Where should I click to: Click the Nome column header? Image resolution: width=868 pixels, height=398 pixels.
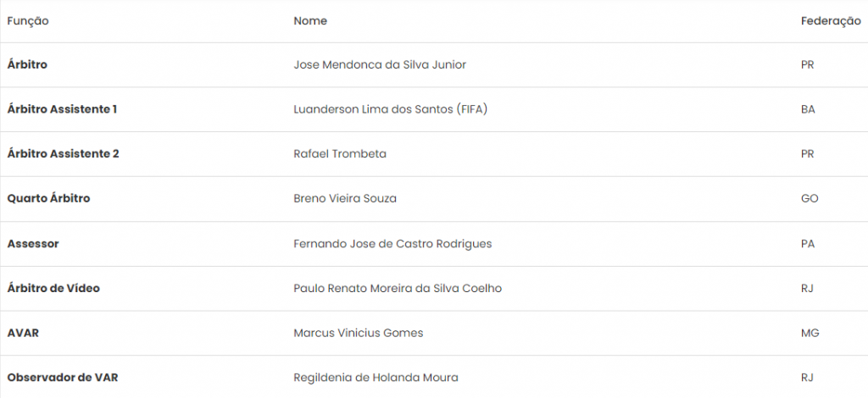tap(310, 21)
